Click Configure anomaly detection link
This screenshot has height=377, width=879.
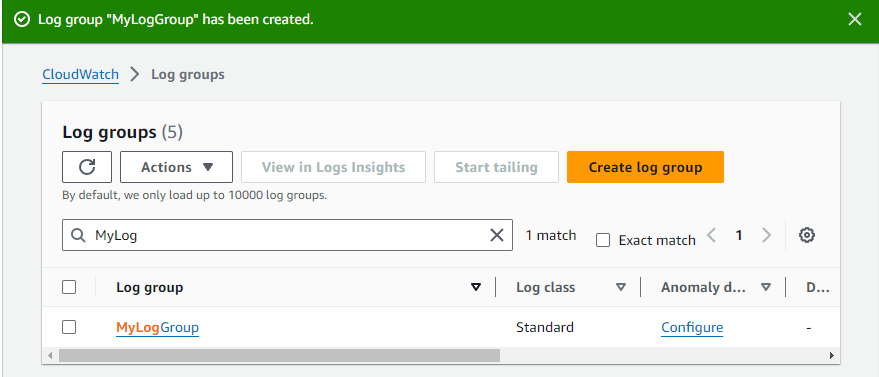[x=692, y=328]
